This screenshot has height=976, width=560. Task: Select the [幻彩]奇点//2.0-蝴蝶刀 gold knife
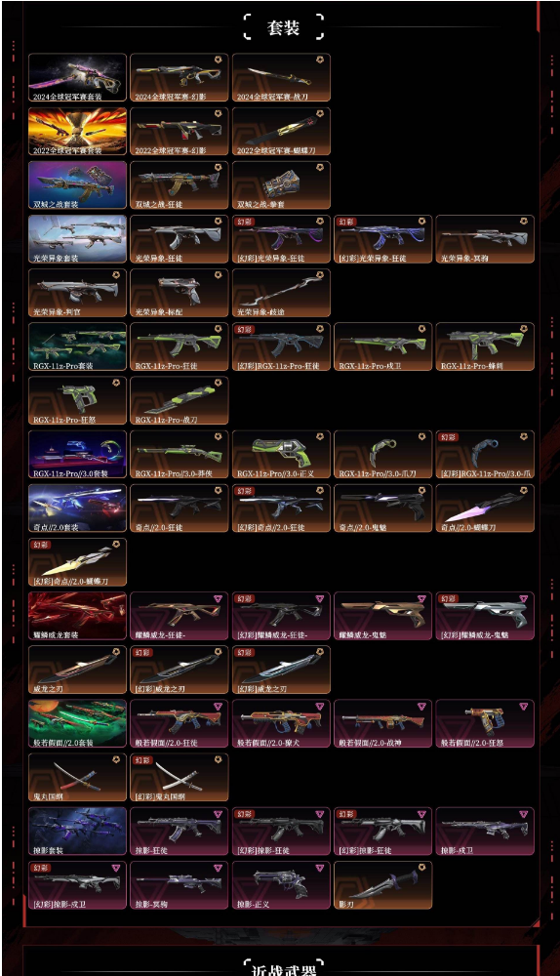pos(77,562)
